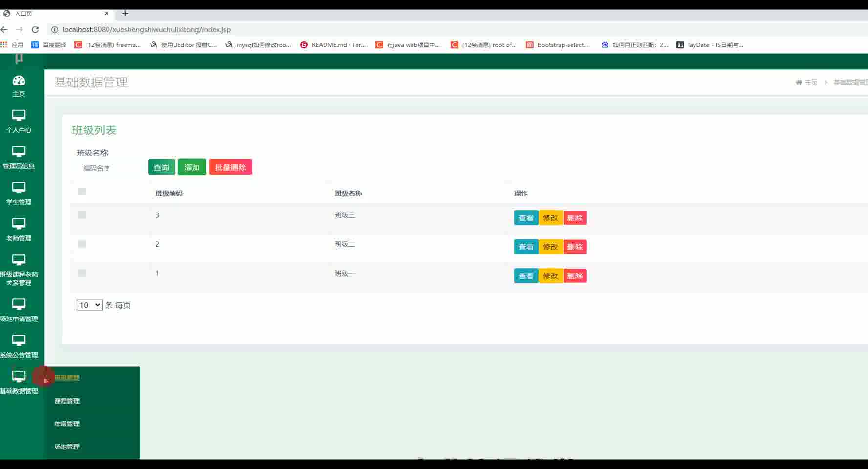
Task: Click the 班级三 name cell
Action: [x=345, y=215]
